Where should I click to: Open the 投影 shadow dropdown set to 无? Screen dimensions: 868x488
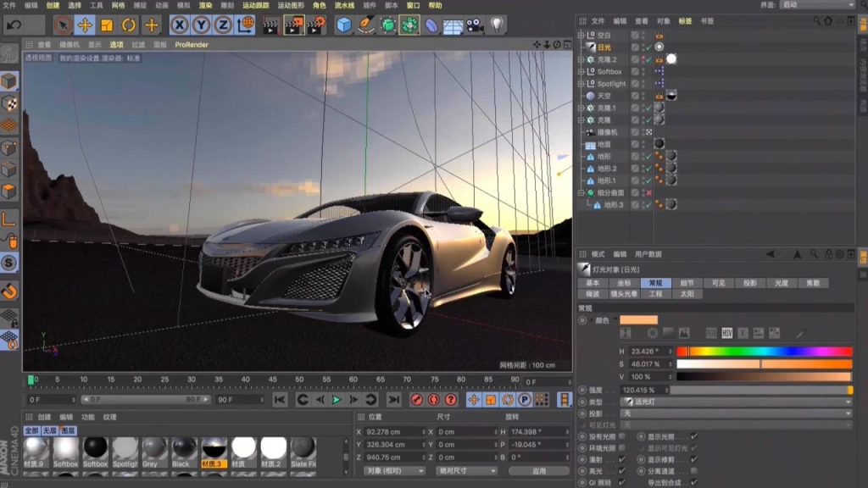[x=735, y=413]
